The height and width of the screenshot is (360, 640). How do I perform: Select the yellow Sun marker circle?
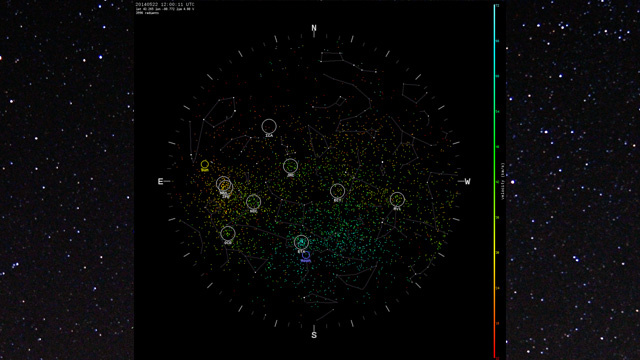pyautogui.click(x=205, y=164)
